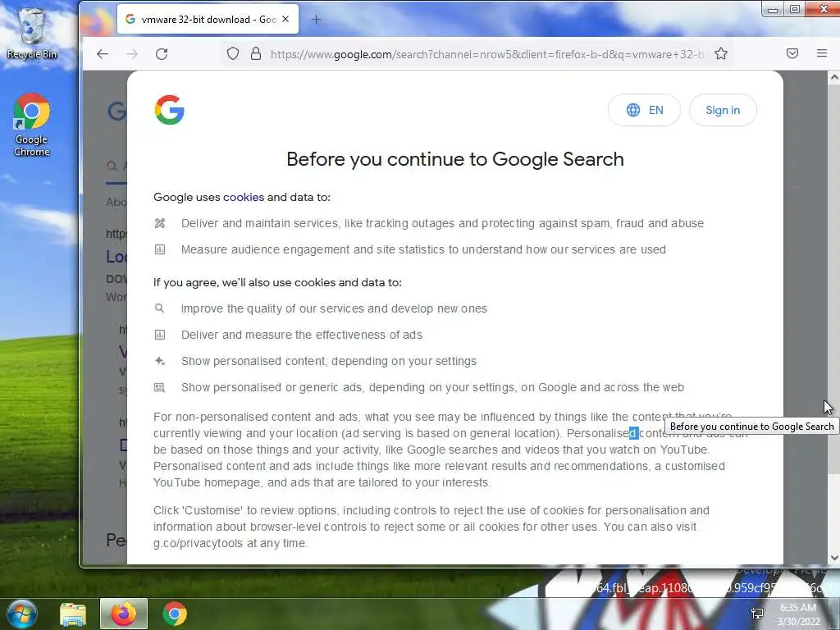
Task: Open the EN language selector
Action: point(645,111)
